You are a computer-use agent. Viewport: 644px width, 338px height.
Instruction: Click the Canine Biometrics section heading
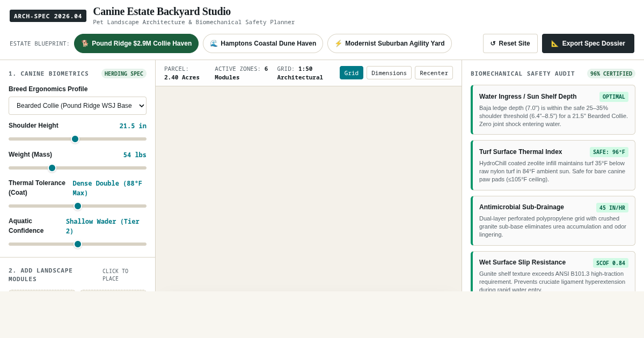tap(49, 74)
